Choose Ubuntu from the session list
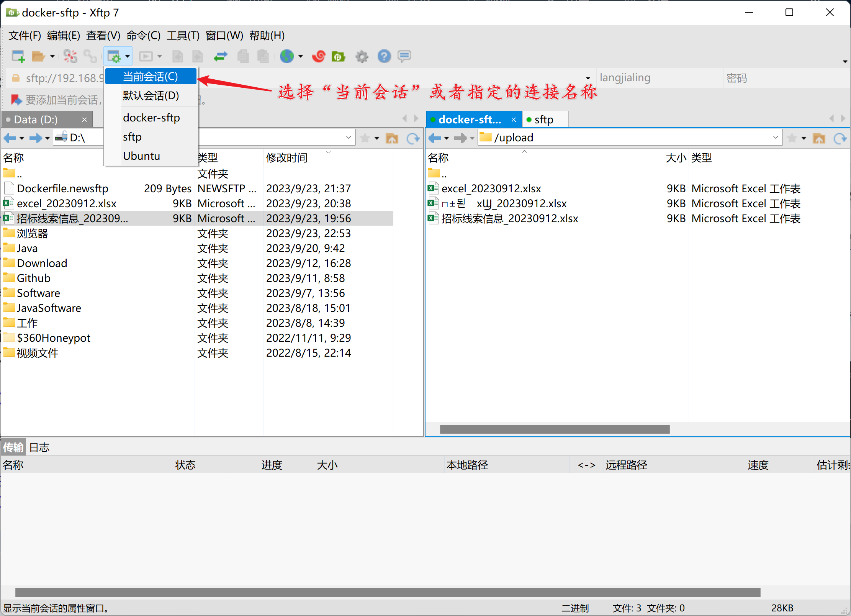Viewport: 851px width, 616px height. click(151, 156)
